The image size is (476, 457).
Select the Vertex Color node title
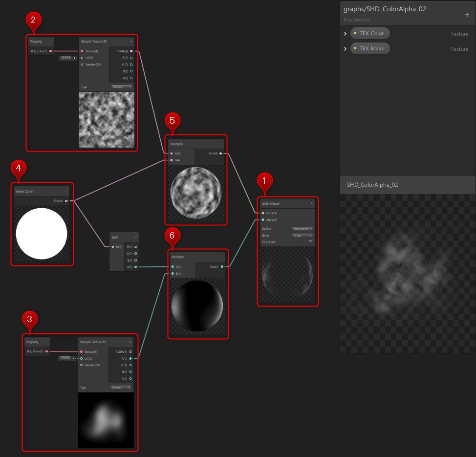pos(24,191)
